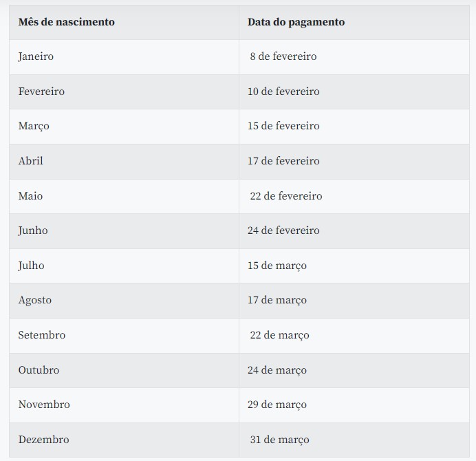The image size is (476, 461).
Task: Select the Março birth month cell
Action: coord(34,126)
